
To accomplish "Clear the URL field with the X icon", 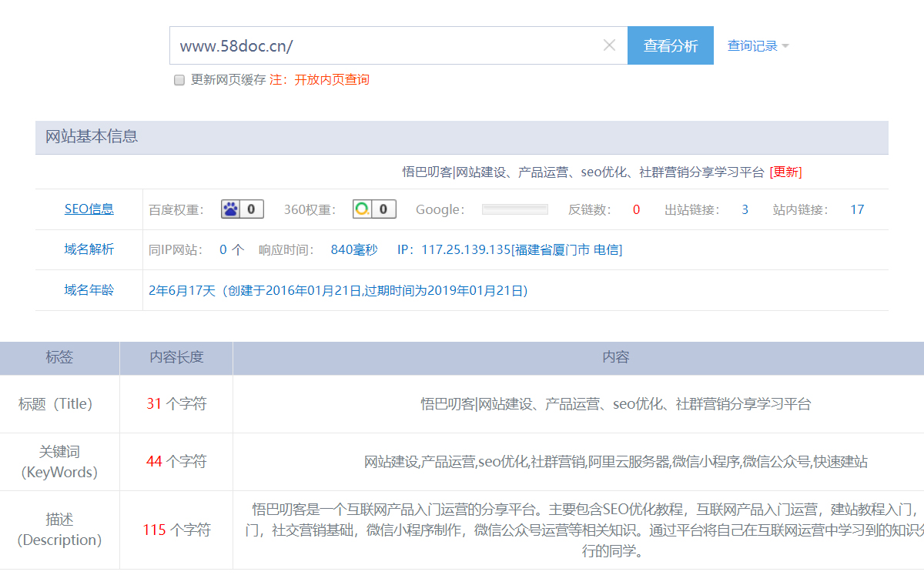I will [x=609, y=45].
